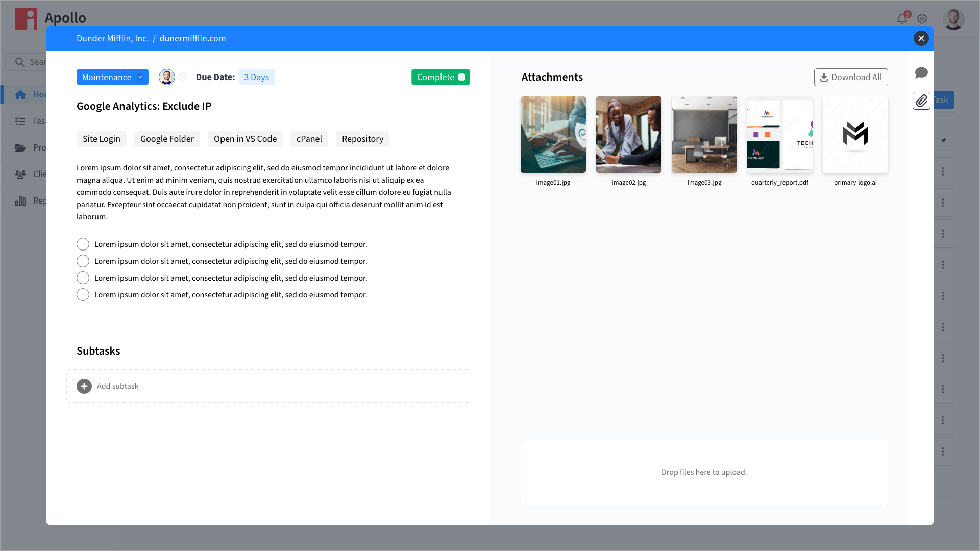
Task: Open the quarterly_report.pdf thumbnail
Action: point(779,135)
